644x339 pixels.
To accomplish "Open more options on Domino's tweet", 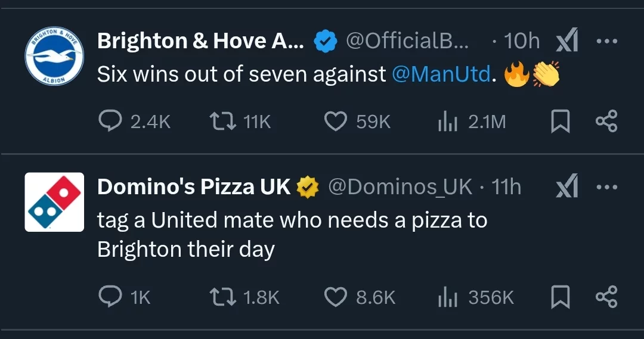I will pos(606,188).
